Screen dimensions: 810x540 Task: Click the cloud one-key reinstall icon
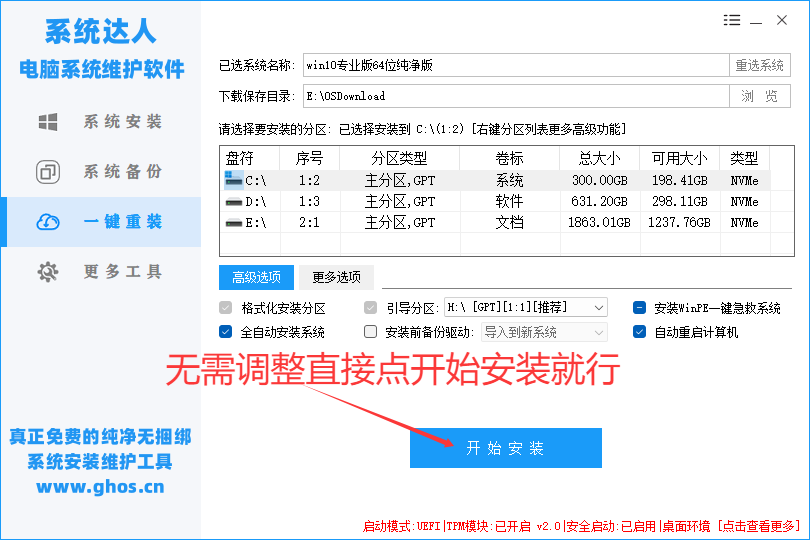click(47, 222)
